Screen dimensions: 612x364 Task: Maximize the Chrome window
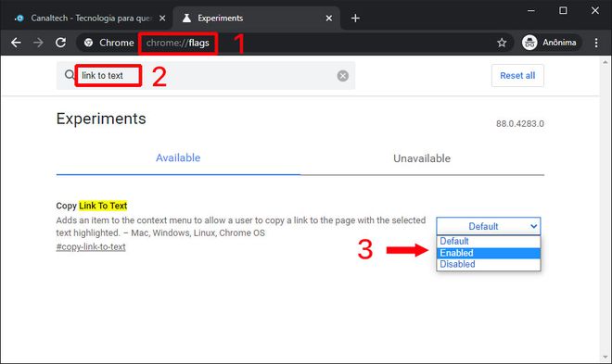563,11
